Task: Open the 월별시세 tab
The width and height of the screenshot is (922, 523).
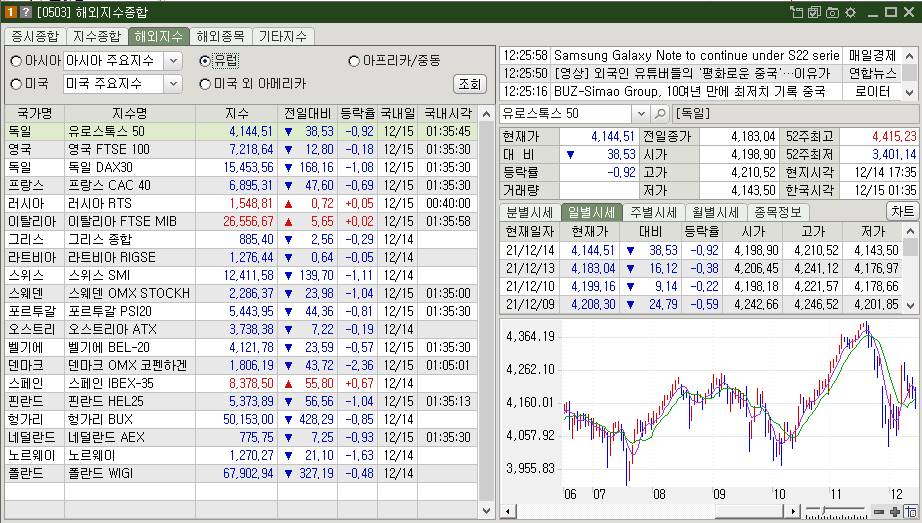Action: (x=715, y=212)
